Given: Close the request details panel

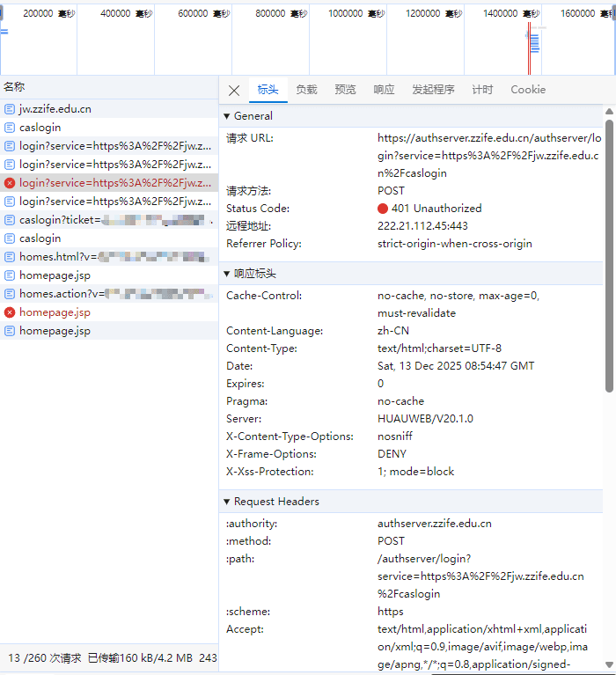Looking at the screenshot, I should click(x=234, y=91).
